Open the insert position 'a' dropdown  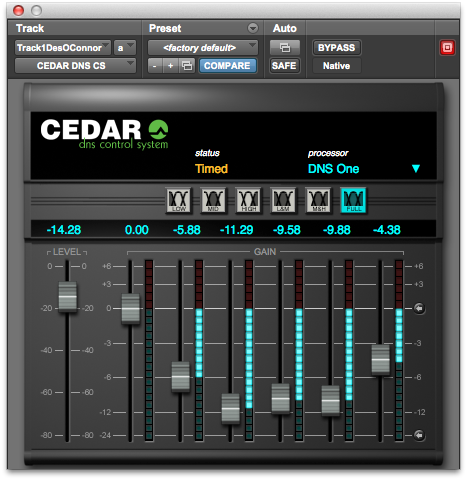[x=125, y=48]
